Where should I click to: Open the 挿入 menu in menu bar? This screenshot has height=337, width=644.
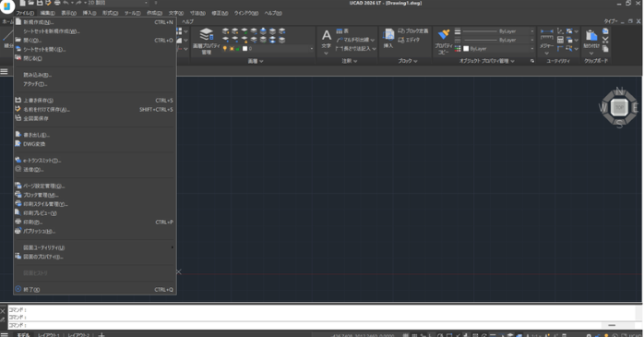pyautogui.click(x=89, y=13)
